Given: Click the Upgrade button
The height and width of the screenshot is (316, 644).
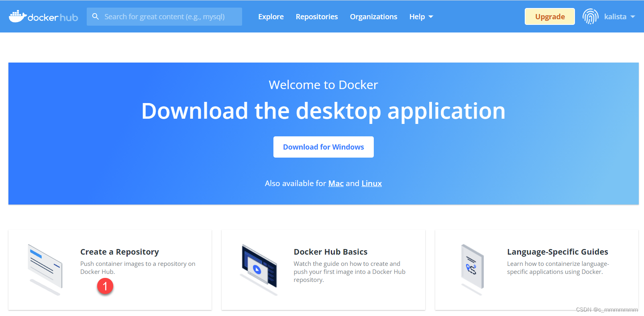Looking at the screenshot, I should pyautogui.click(x=550, y=16).
